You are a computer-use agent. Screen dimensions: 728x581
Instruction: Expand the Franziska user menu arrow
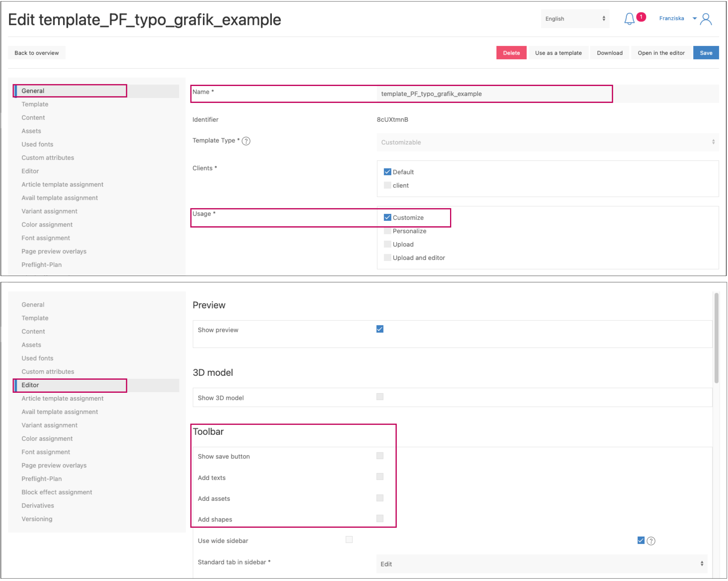pyautogui.click(x=695, y=19)
